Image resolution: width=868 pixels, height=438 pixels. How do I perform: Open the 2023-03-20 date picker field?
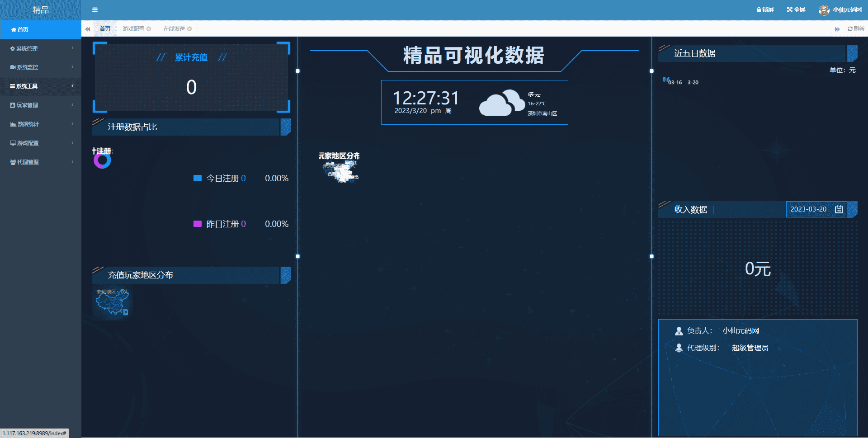point(817,209)
